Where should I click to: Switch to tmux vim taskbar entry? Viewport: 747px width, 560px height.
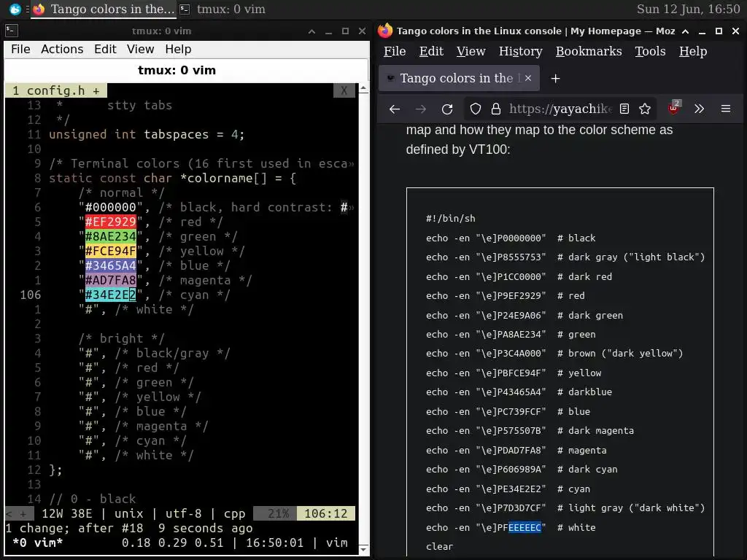point(222,9)
